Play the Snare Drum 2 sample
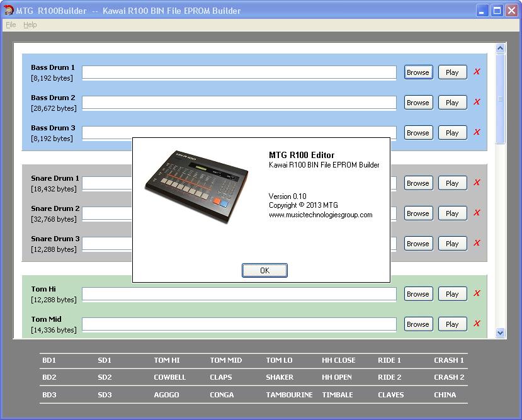Screen dimensions: 522x420 [453, 213]
